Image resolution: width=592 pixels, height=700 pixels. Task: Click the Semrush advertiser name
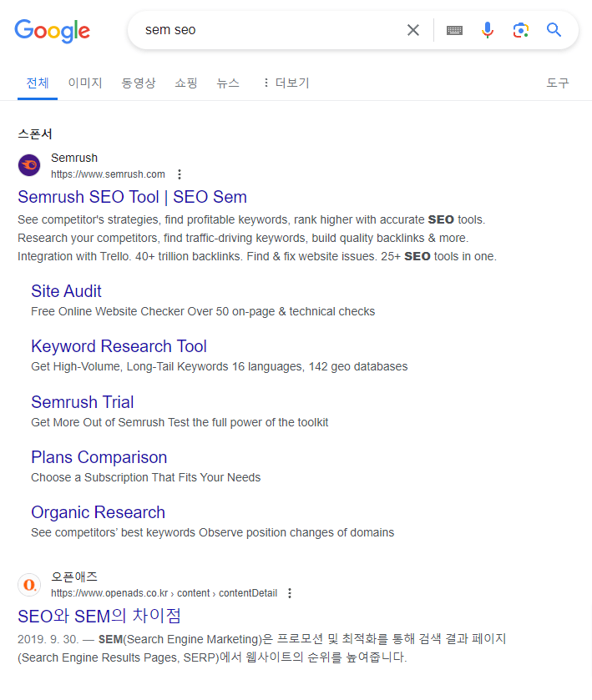(74, 158)
